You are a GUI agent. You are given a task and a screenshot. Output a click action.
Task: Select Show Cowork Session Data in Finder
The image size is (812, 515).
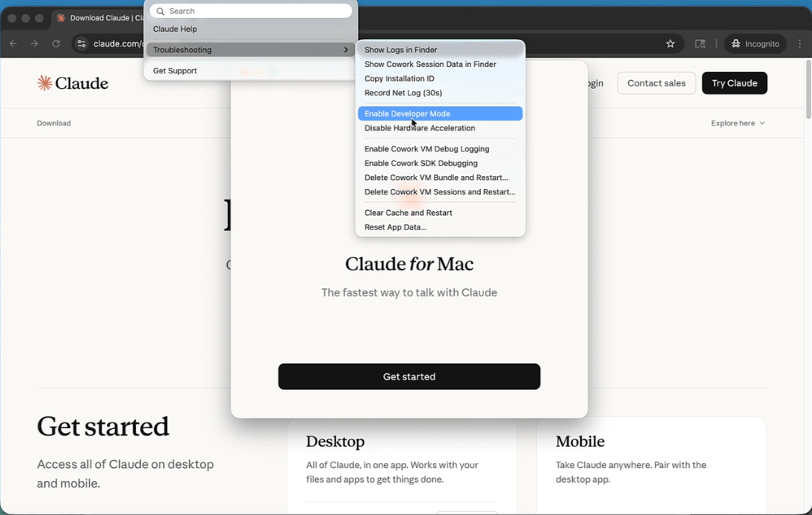point(440,64)
